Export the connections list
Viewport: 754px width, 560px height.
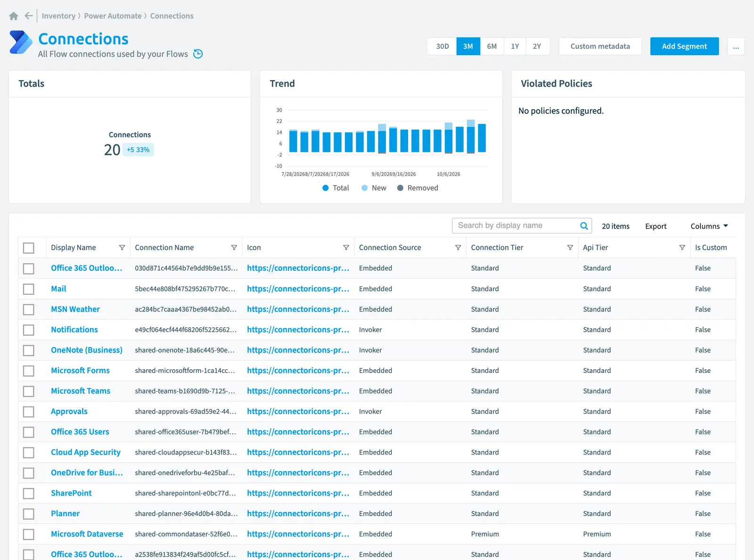656,226
